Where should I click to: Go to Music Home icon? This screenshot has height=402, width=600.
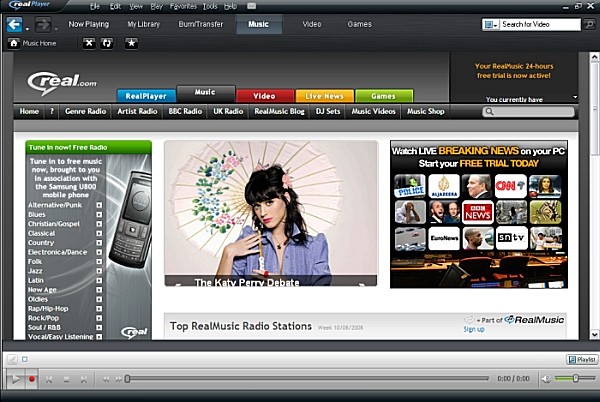14,43
